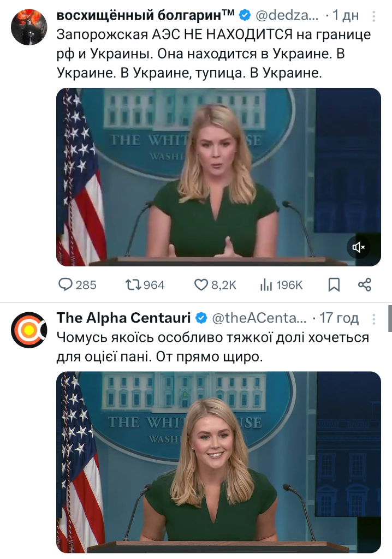This screenshot has height=559, width=392.
Task: Share the first tweet
Action: click(x=364, y=284)
